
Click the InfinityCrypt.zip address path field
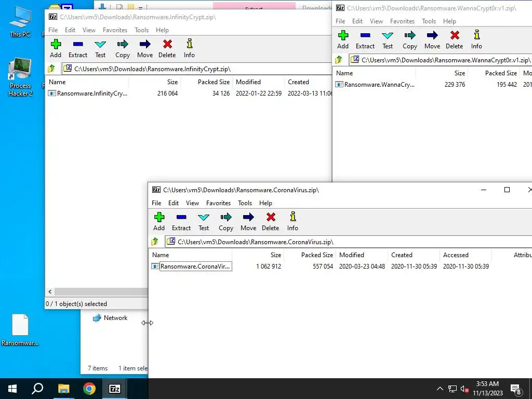tap(196, 69)
